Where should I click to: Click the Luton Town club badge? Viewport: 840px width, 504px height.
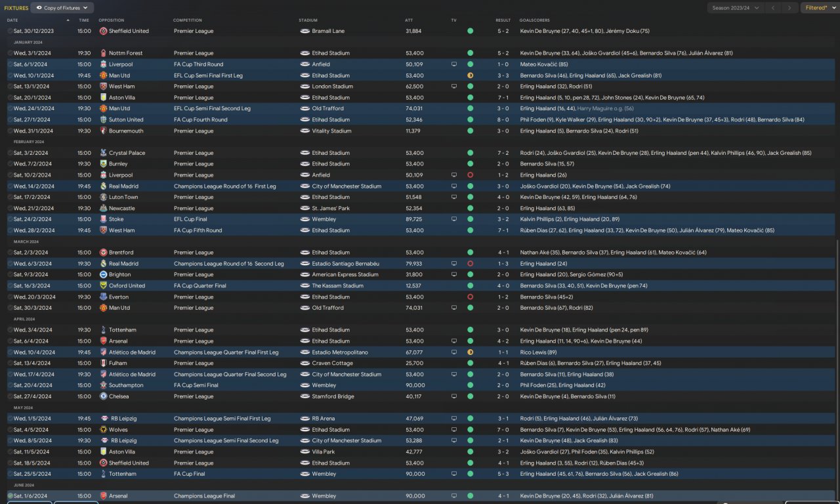coord(103,198)
